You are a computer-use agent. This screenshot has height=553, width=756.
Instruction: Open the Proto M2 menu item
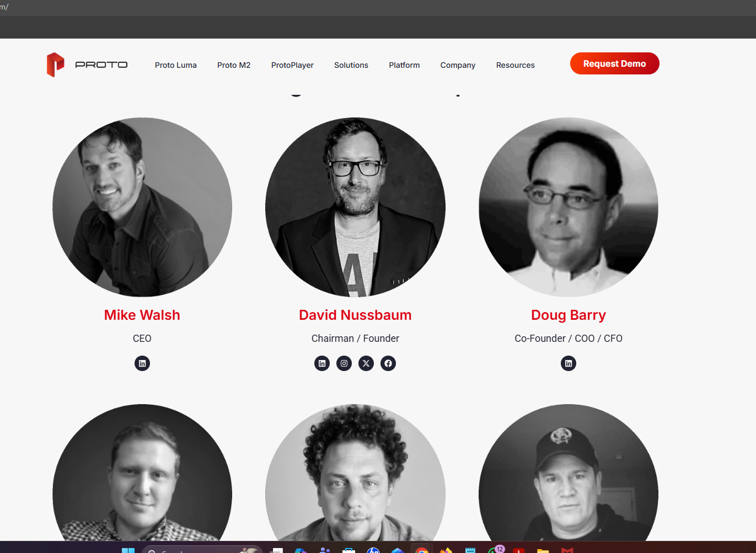pyautogui.click(x=234, y=65)
